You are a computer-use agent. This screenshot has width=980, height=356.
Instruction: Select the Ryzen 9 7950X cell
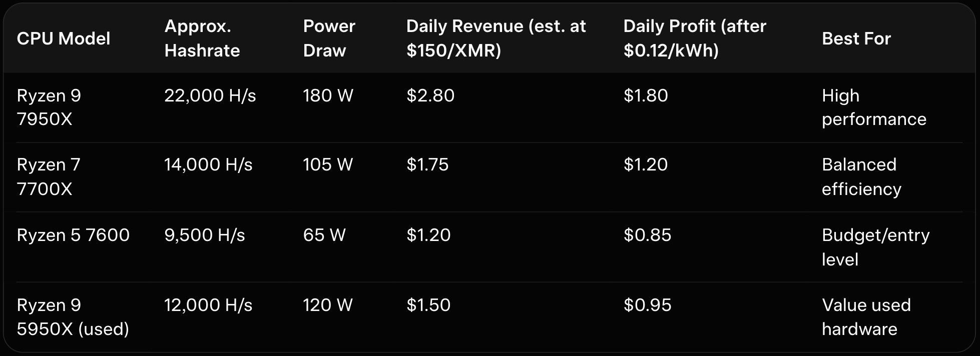[x=49, y=107]
